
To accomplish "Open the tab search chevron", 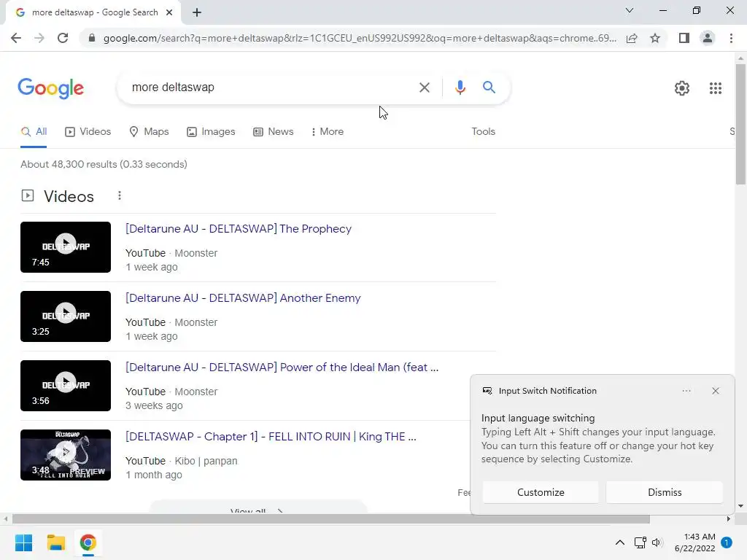I will [x=630, y=10].
